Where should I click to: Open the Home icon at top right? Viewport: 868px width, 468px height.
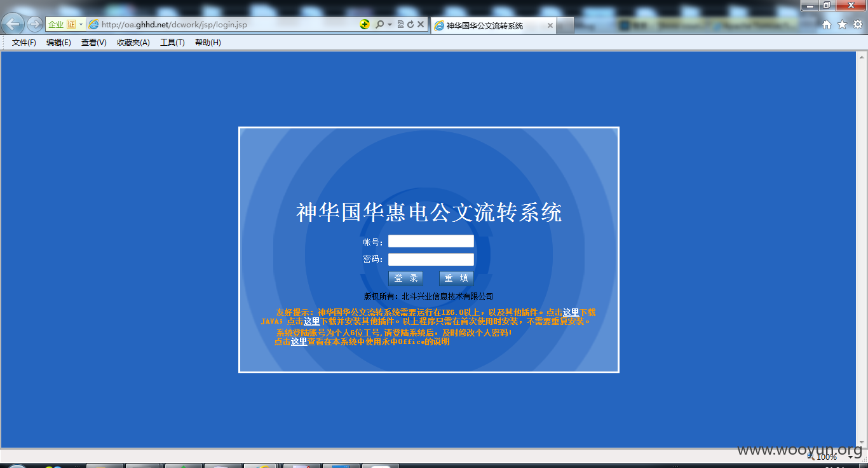click(x=827, y=24)
